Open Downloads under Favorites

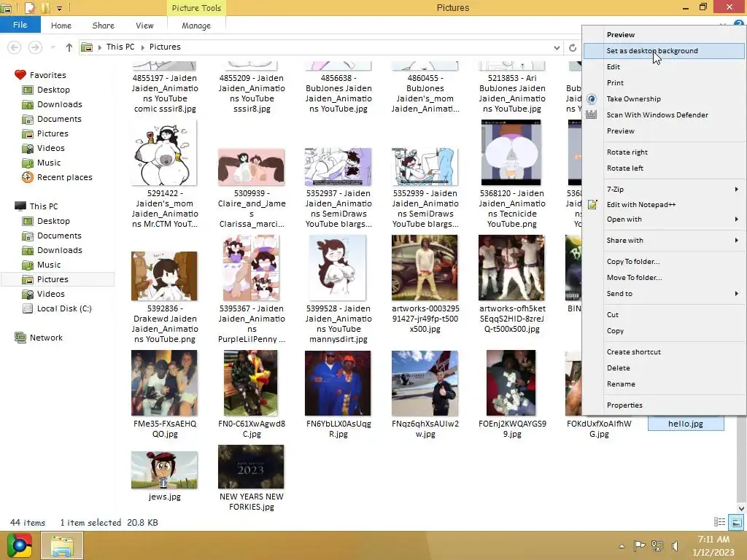(60, 104)
